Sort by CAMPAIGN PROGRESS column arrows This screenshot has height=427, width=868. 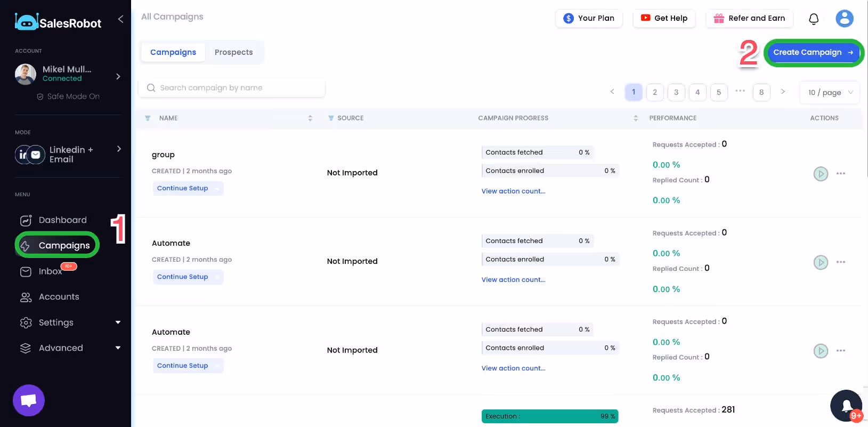pyautogui.click(x=636, y=118)
